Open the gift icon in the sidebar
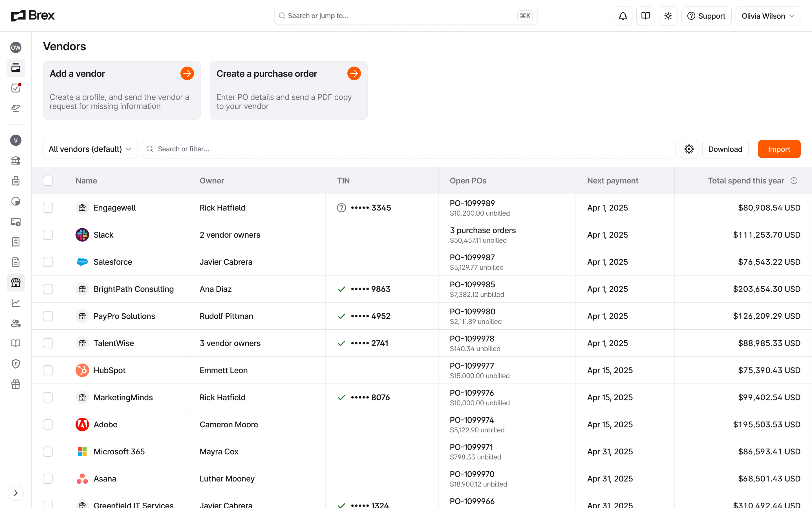Viewport: 812px width, 508px height. [x=16, y=384]
